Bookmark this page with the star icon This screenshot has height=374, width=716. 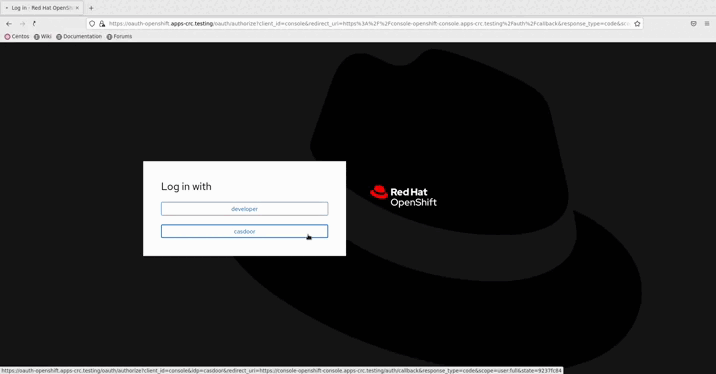coord(637,24)
